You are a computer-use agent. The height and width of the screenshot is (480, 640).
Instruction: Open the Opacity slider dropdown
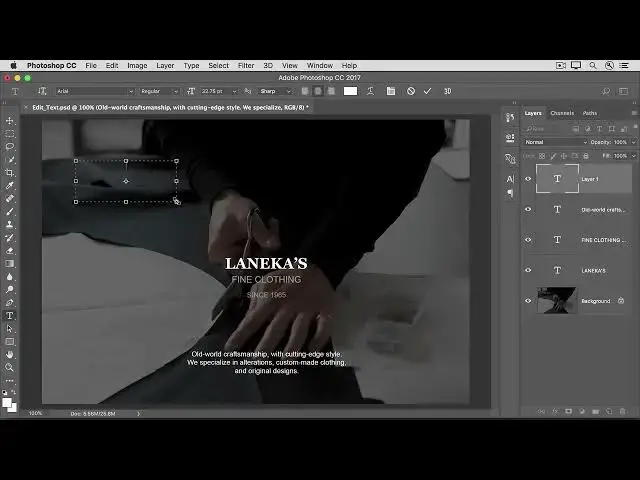(633, 142)
